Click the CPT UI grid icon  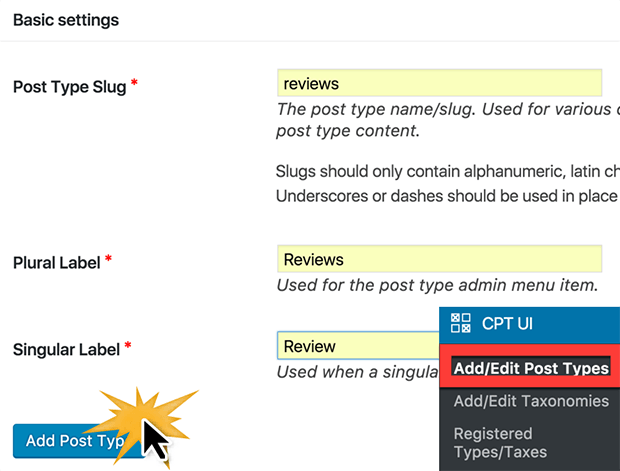click(x=461, y=323)
